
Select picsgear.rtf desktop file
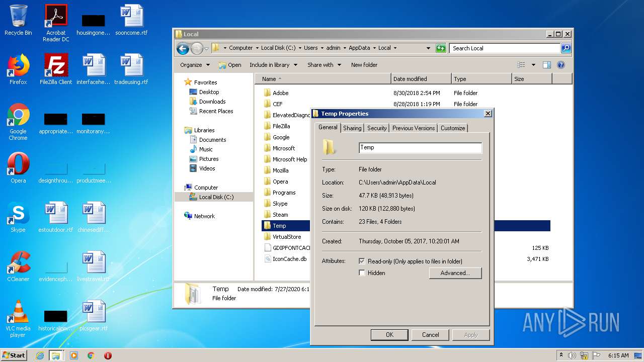coord(94,316)
